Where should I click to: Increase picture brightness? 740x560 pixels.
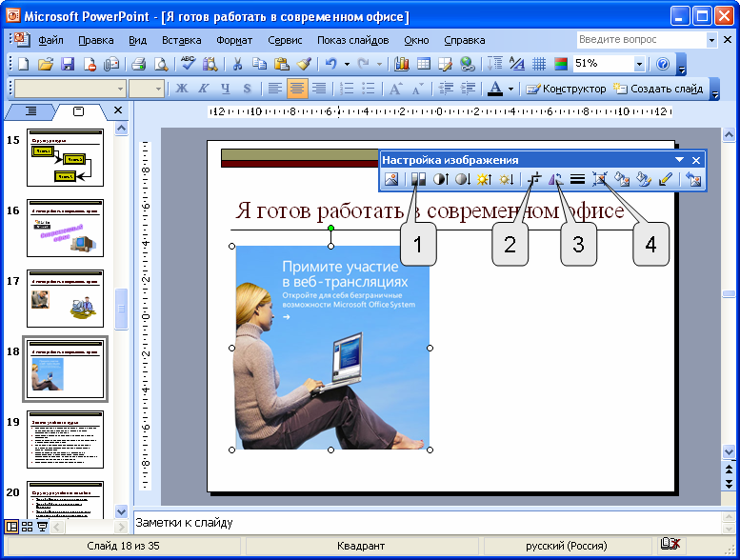[x=484, y=179]
